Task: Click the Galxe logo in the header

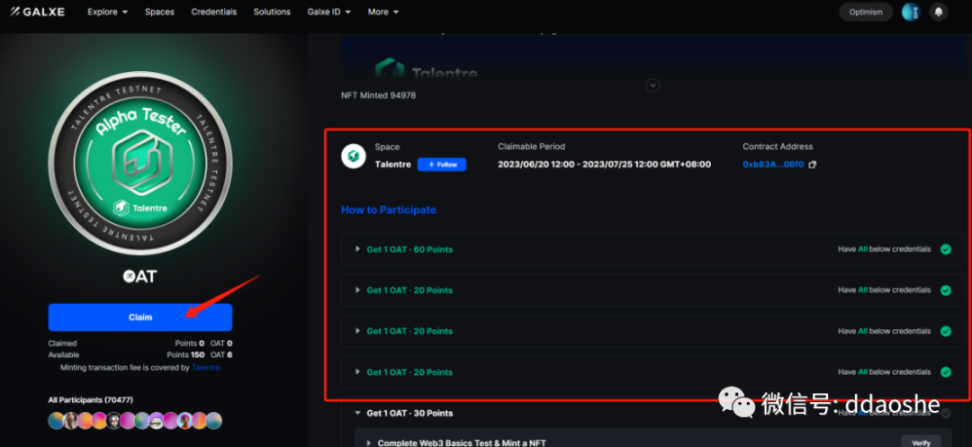Action: pos(38,12)
